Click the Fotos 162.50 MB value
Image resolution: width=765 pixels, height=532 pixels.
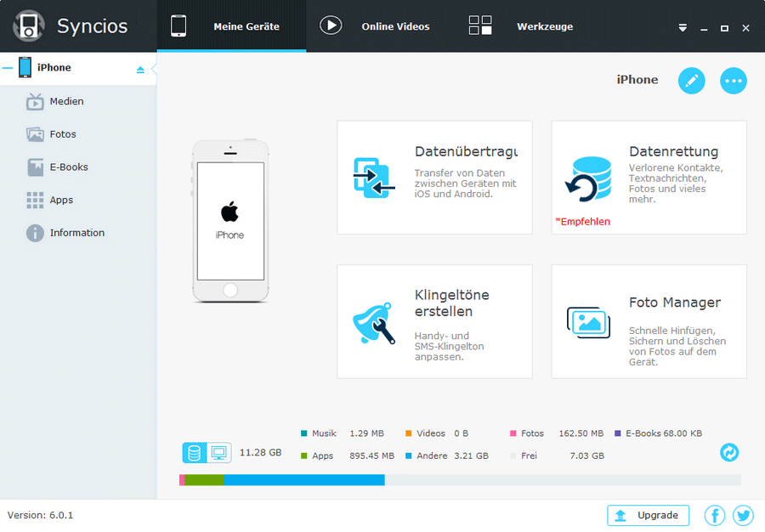point(581,433)
